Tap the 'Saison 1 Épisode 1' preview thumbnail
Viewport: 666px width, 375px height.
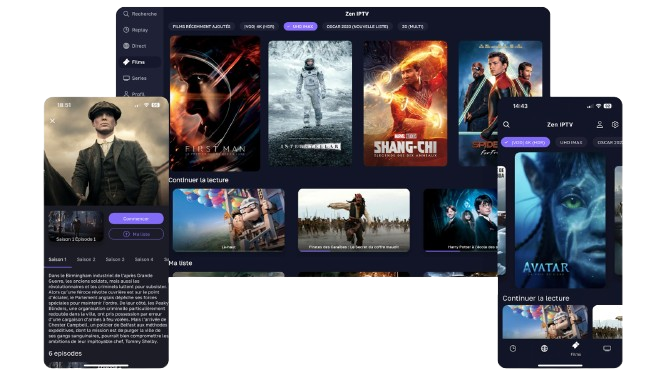(x=76, y=226)
